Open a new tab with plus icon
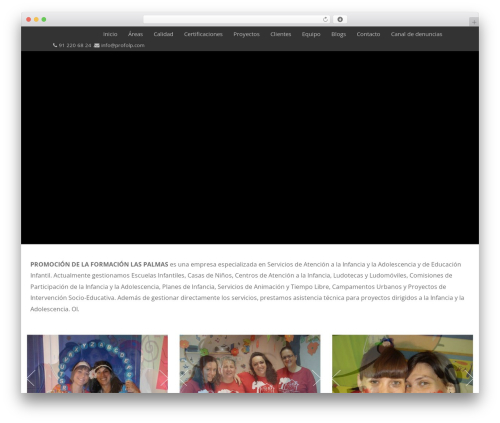The height and width of the screenshot is (423, 500). pos(474,22)
